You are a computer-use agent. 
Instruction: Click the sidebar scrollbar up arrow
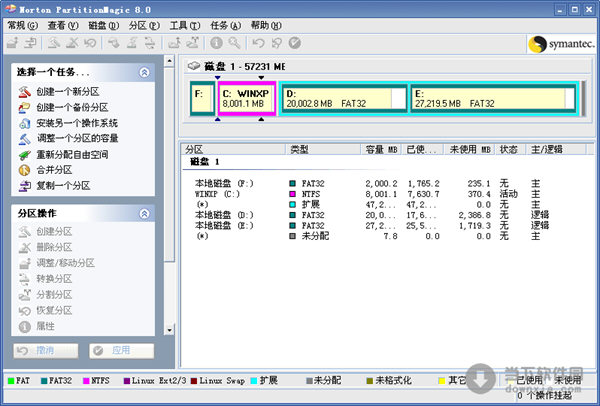[169, 61]
